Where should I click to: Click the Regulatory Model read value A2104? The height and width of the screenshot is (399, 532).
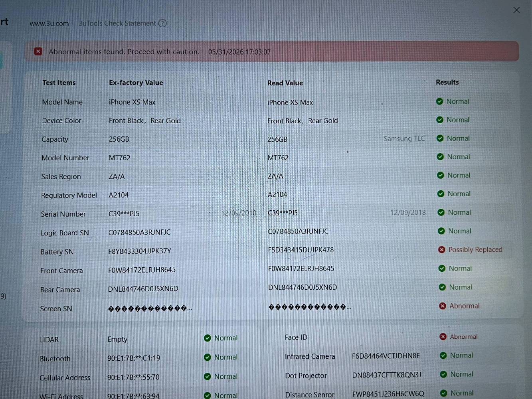277,195
